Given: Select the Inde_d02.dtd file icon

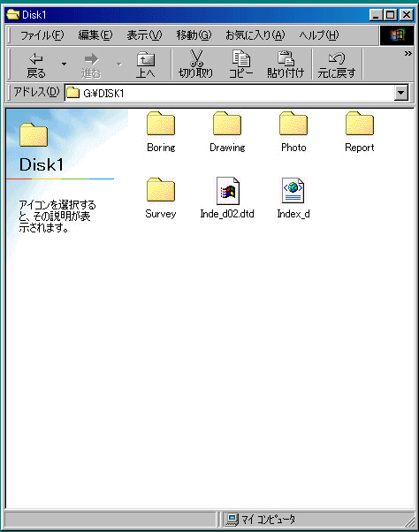Looking at the screenshot, I should [x=228, y=191].
